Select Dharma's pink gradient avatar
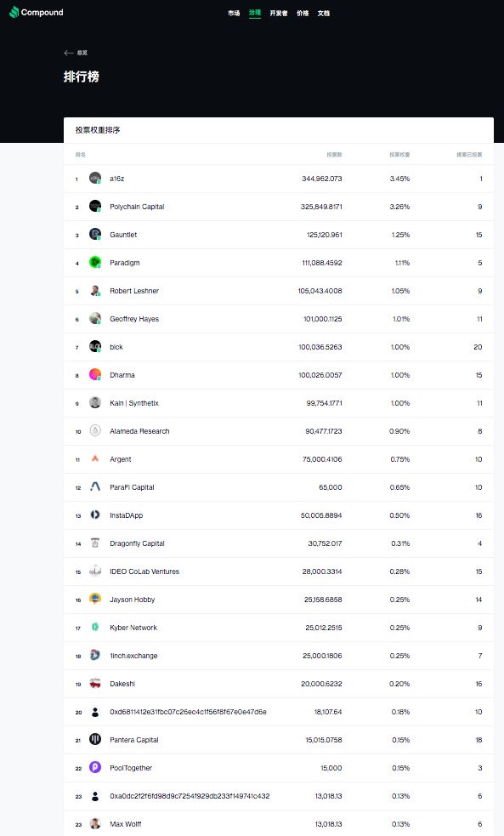504x836 pixels. (x=95, y=375)
